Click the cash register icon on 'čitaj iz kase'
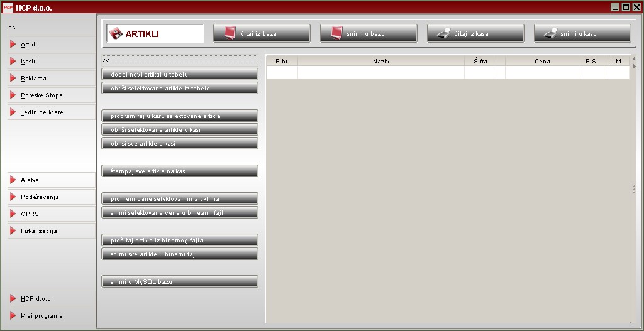The image size is (644, 331). point(443,33)
